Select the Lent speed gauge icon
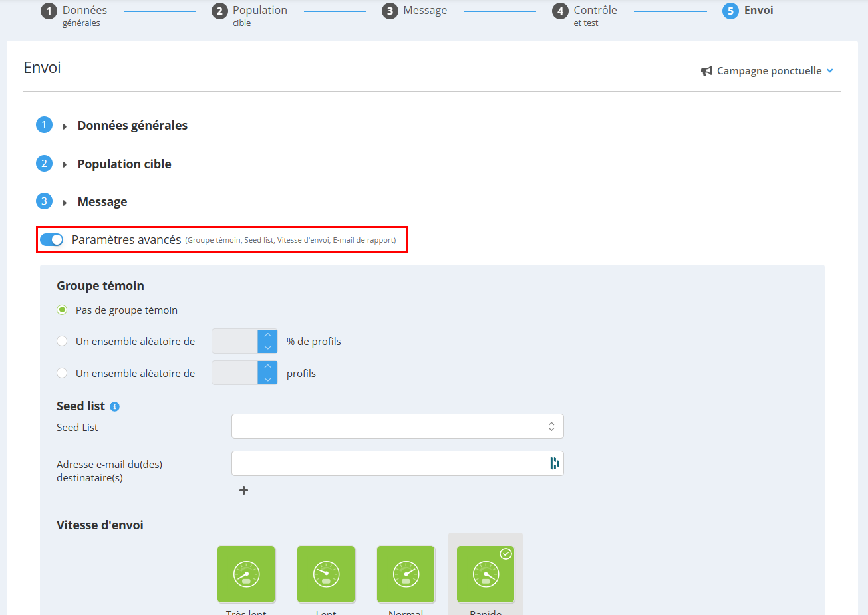 point(326,574)
